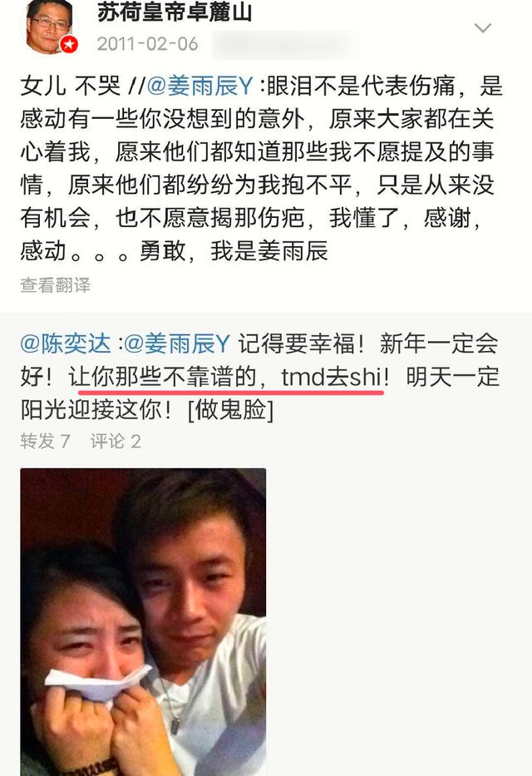Open the @陈奕达 mention
The image size is (532, 776).
point(66,344)
